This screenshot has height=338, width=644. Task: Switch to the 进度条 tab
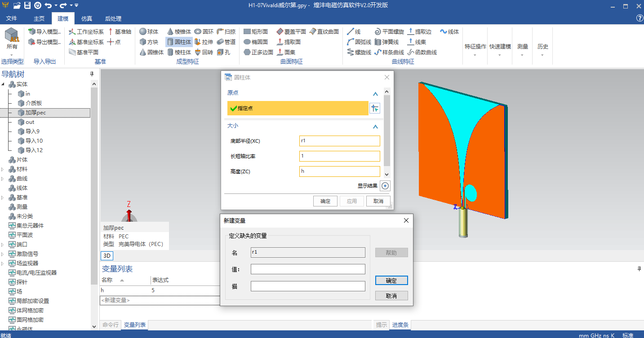coord(400,325)
